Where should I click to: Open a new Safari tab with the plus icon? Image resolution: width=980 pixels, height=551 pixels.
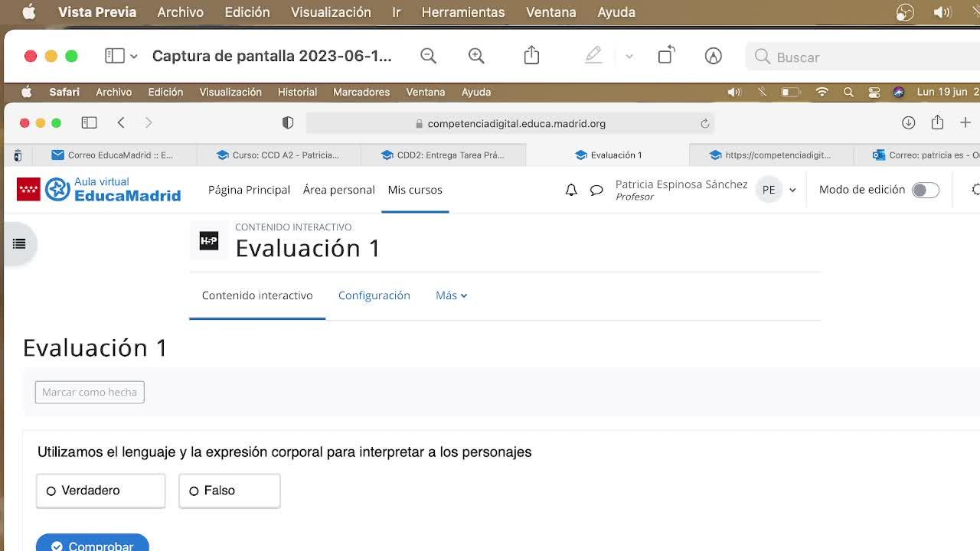(965, 122)
